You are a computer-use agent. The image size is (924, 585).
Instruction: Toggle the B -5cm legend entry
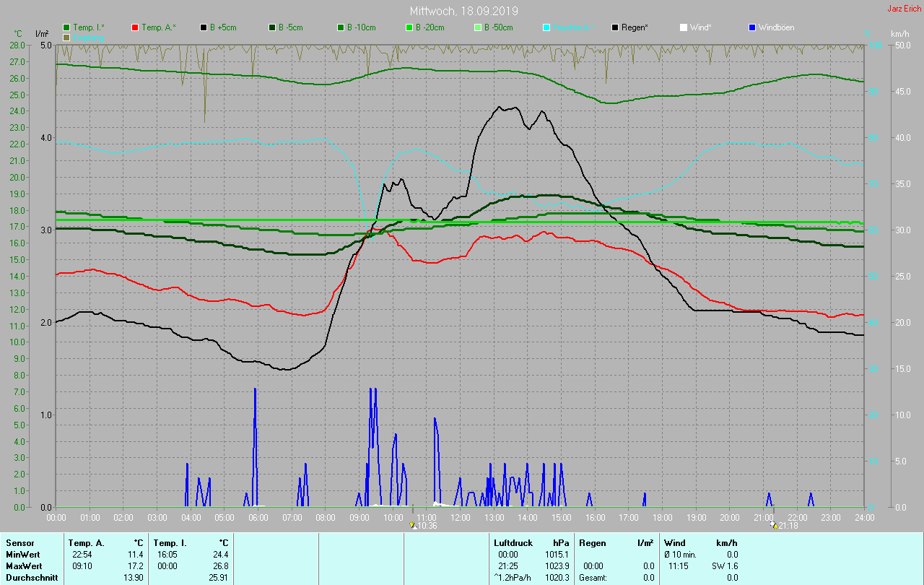click(272, 27)
